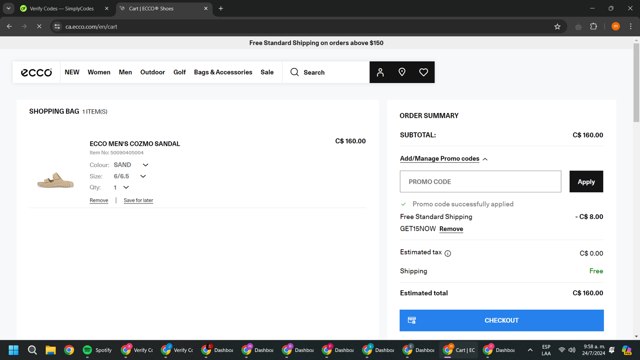The width and height of the screenshot is (640, 360).
Task: Open the Cart | EC taskbar Chrome window
Action: tap(459, 350)
